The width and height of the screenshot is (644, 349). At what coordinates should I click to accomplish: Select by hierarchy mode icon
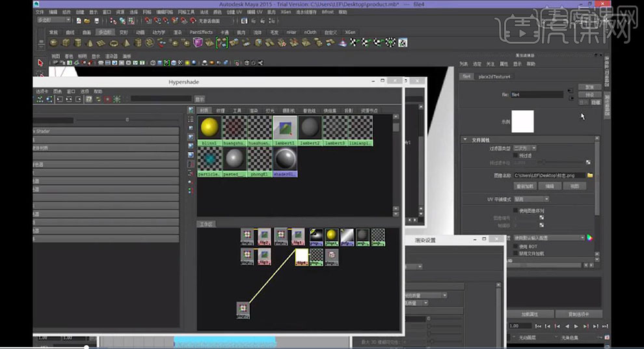113,21
